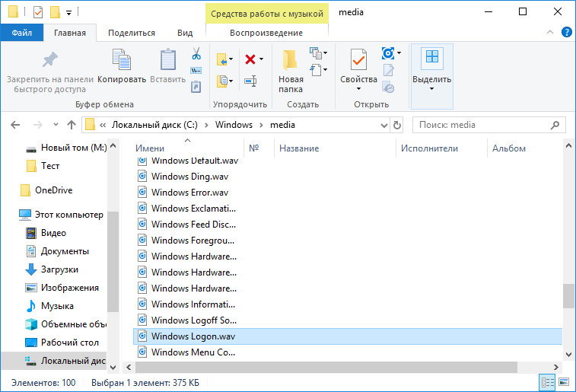Click the red Delete X icon
Screen dimensions: 576x392
250,59
